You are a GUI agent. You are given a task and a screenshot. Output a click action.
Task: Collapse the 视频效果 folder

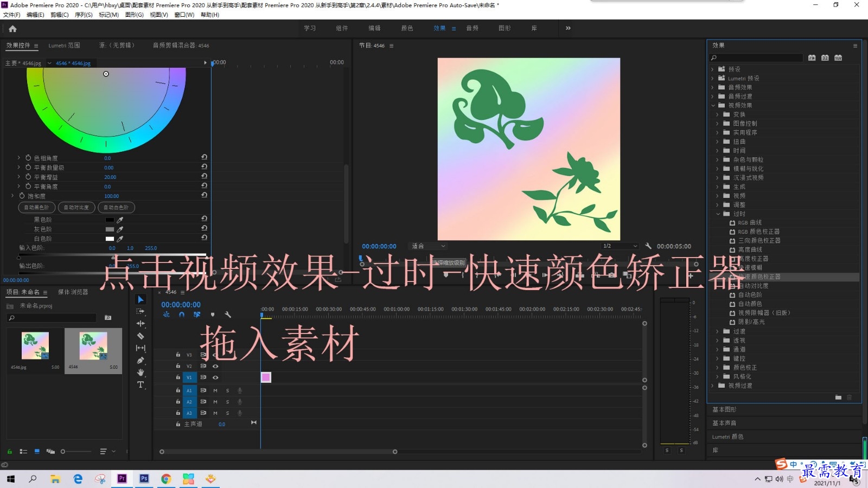[713, 105]
